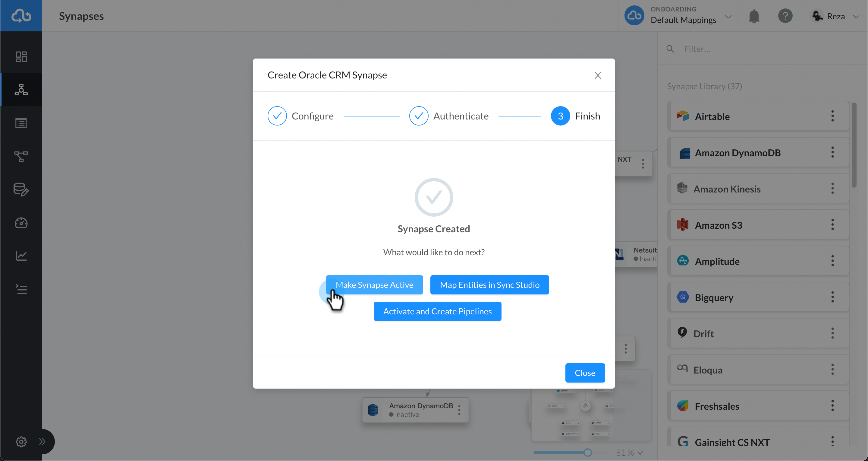Close the Create Oracle CRM Synapse dialog with the X
Image resolution: width=868 pixels, height=461 pixels.
[x=597, y=75]
